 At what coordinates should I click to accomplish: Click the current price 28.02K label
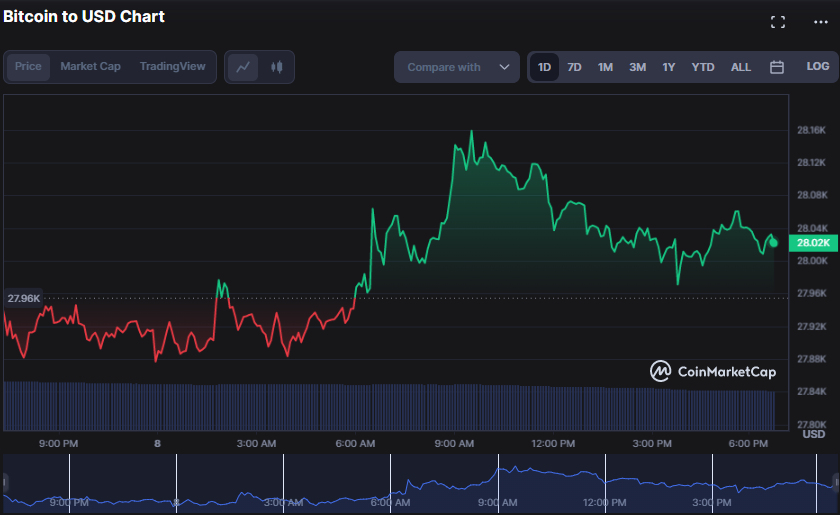(x=813, y=243)
